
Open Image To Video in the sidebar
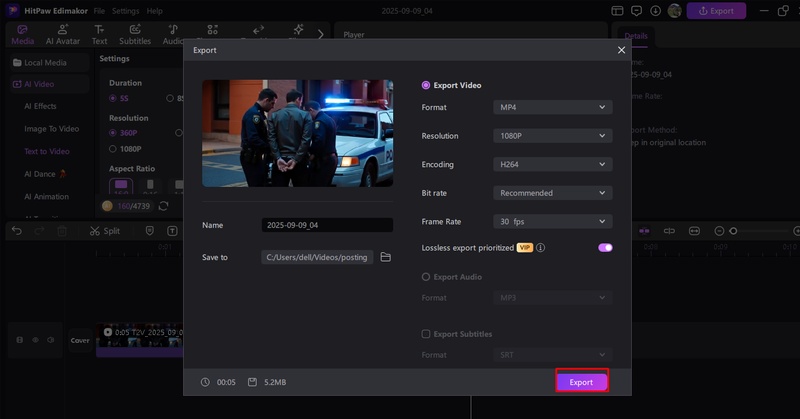point(52,129)
